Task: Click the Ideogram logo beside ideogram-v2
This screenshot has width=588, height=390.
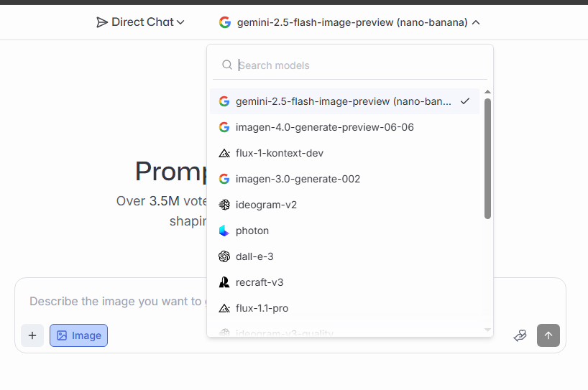Action: [224, 205]
